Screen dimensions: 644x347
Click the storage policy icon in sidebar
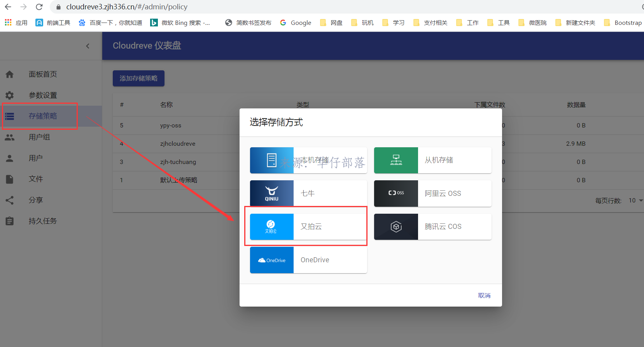[x=10, y=116]
